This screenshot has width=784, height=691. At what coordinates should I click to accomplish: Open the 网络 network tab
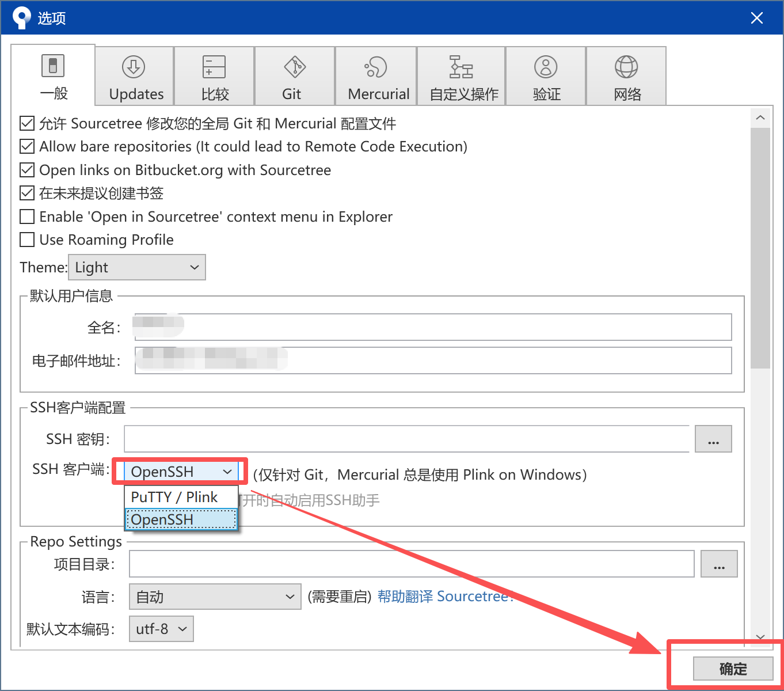coord(626,76)
